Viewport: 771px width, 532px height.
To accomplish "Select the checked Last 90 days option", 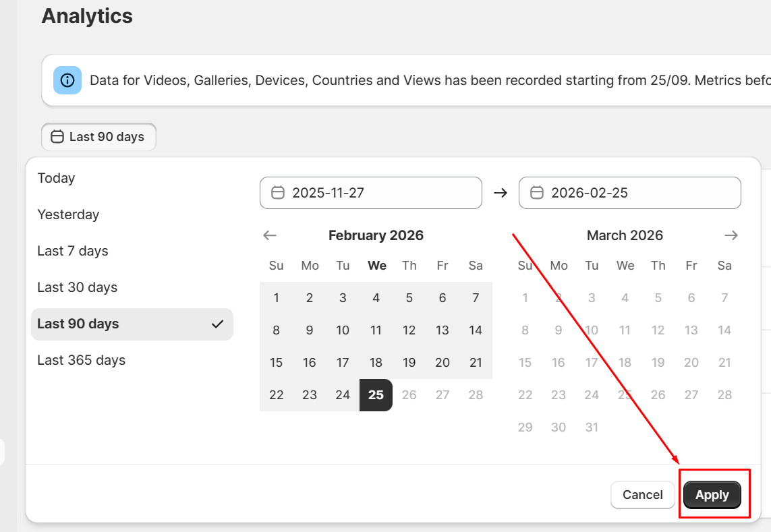I will click(132, 324).
